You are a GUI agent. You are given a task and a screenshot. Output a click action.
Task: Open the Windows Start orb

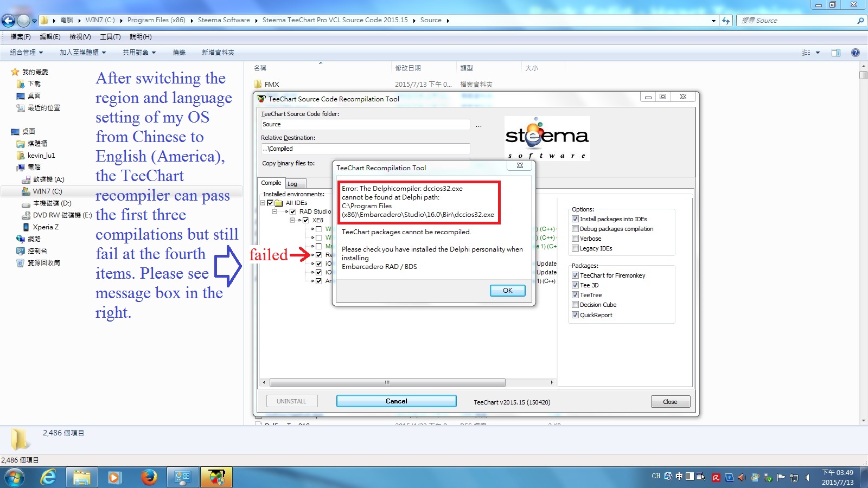click(x=15, y=477)
